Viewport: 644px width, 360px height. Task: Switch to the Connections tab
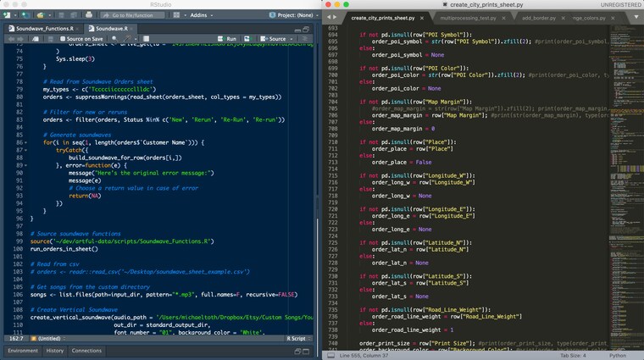[86, 351]
